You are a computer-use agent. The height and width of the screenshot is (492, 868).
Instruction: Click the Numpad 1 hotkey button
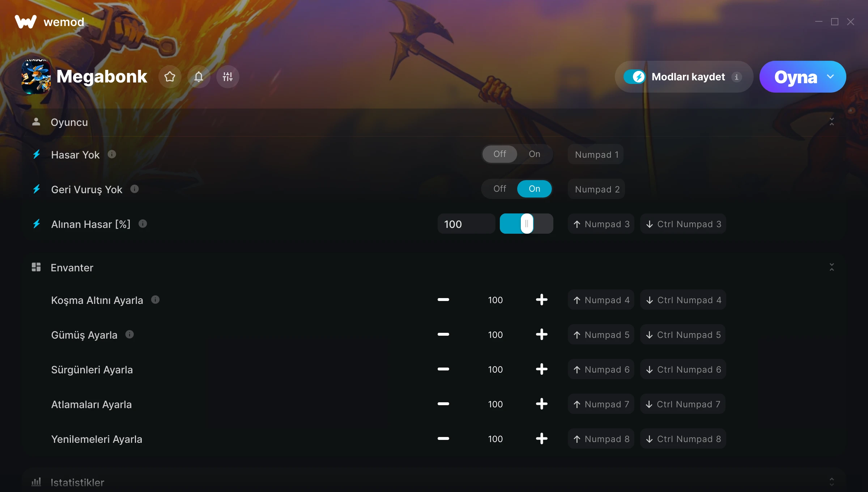click(x=596, y=154)
